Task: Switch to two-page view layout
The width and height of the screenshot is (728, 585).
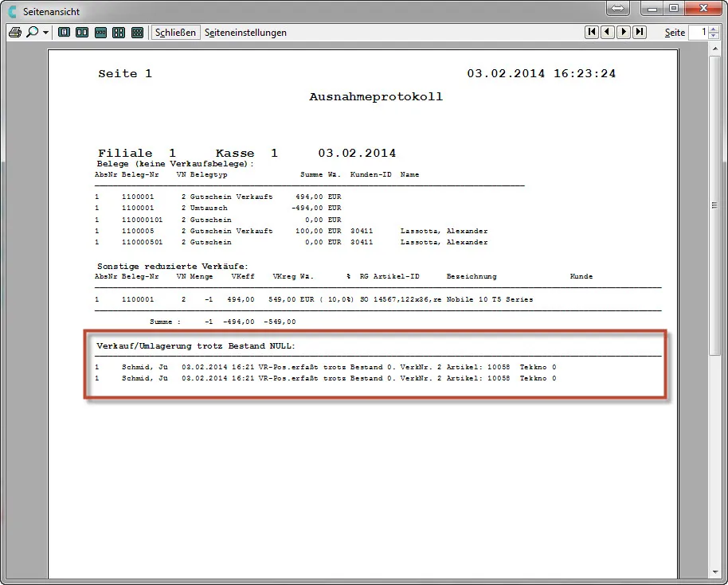Action: click(x=82, y=33)
